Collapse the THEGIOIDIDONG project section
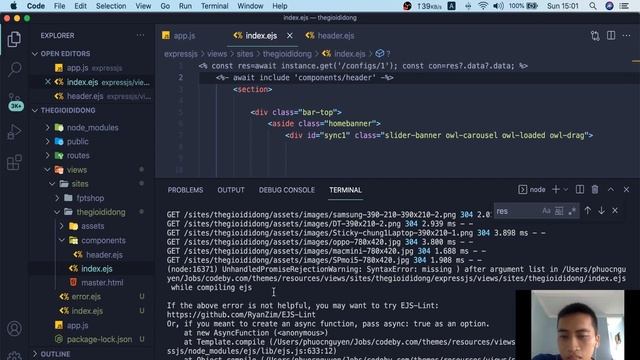 (64, 111)
